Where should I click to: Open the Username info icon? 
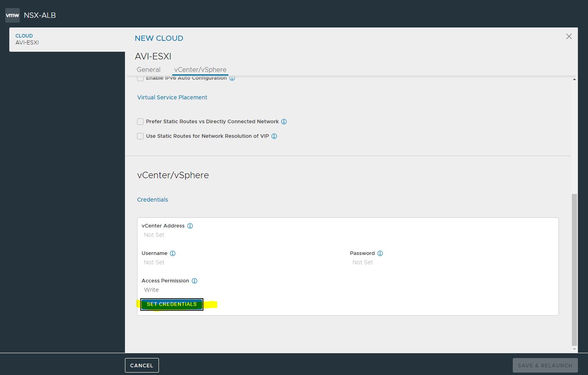point(173,253)
